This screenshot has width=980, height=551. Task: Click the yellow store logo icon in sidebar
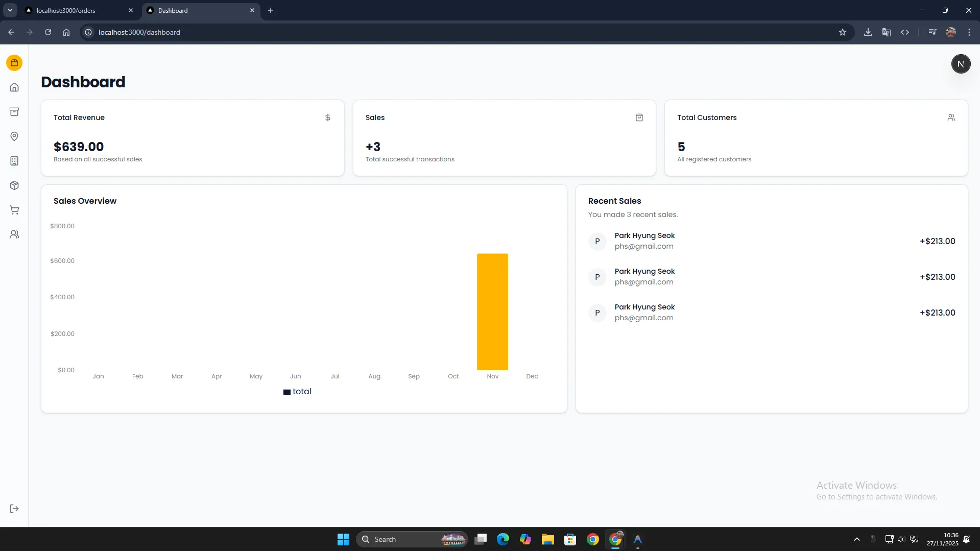tap(14, 63)
